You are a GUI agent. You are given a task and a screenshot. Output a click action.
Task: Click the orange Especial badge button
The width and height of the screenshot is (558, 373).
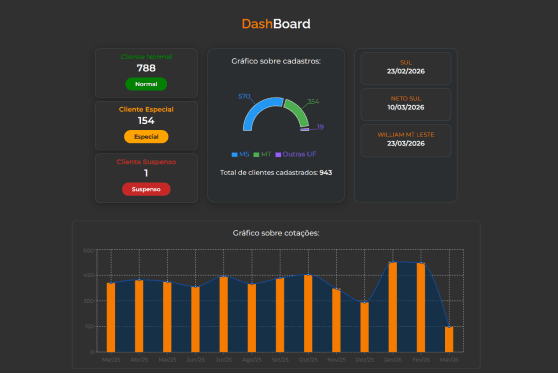146,137
